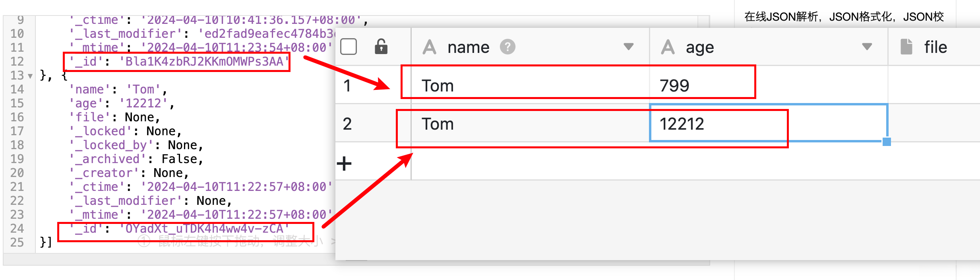Click the file-type icon in file column
The height and width of the screenshot is (280, 980).
coord(906,47)
